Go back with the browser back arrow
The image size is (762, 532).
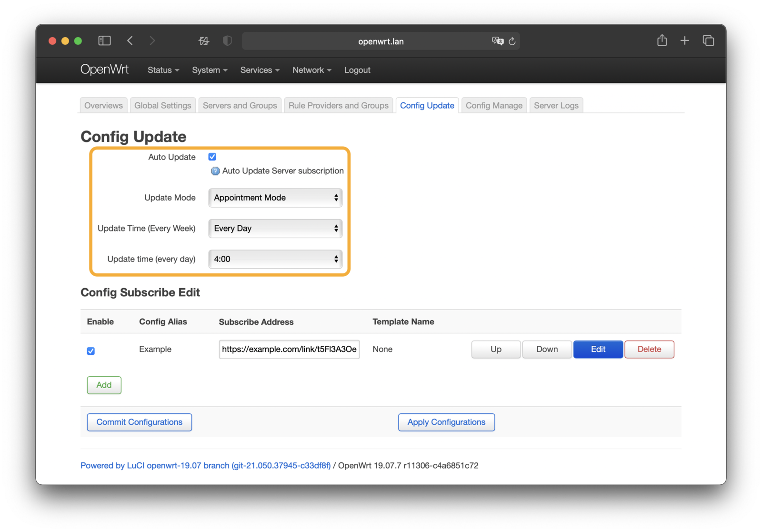(x=130, y=41)
